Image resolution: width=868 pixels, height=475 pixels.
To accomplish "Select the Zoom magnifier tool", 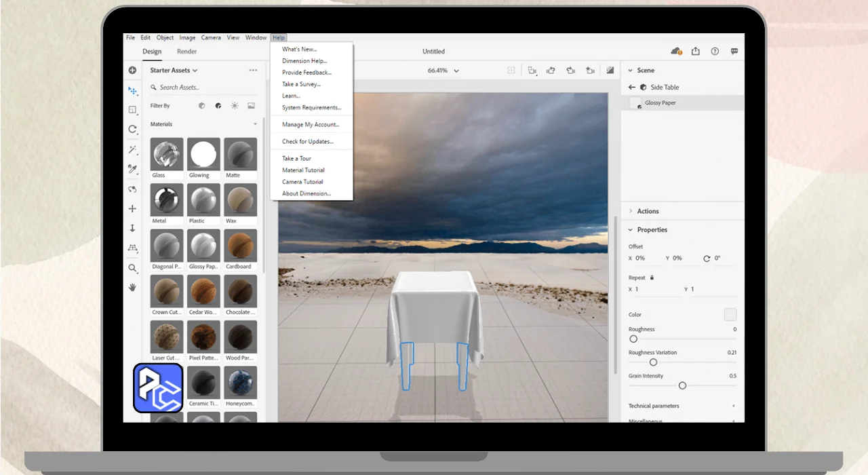I will pos(132,268).
